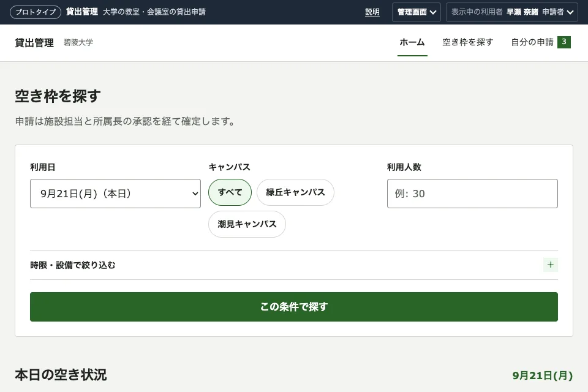Click the 3 badge beside 自分の申請
The width and height of the screenshot is (588, 392).
tap(564, 42)
